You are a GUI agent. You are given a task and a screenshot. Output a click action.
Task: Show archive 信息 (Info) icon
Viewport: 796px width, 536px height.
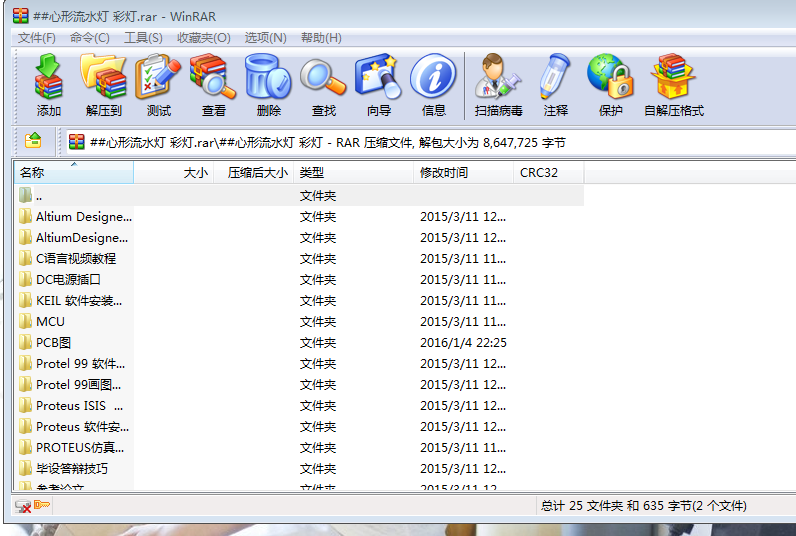(x=433, y=76)
